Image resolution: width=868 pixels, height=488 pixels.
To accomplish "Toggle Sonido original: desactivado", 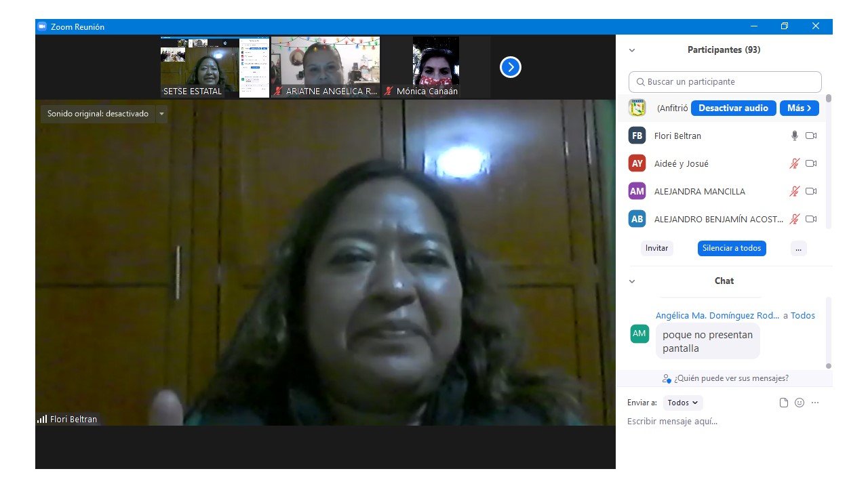I will (98, 114).
